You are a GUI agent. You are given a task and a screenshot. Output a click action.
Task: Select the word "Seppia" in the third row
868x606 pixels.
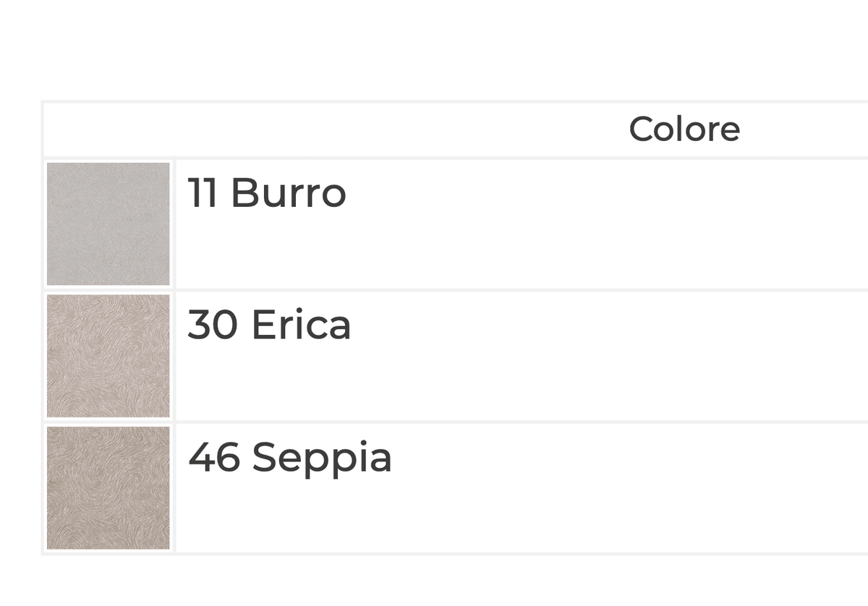tap(322, 459)
